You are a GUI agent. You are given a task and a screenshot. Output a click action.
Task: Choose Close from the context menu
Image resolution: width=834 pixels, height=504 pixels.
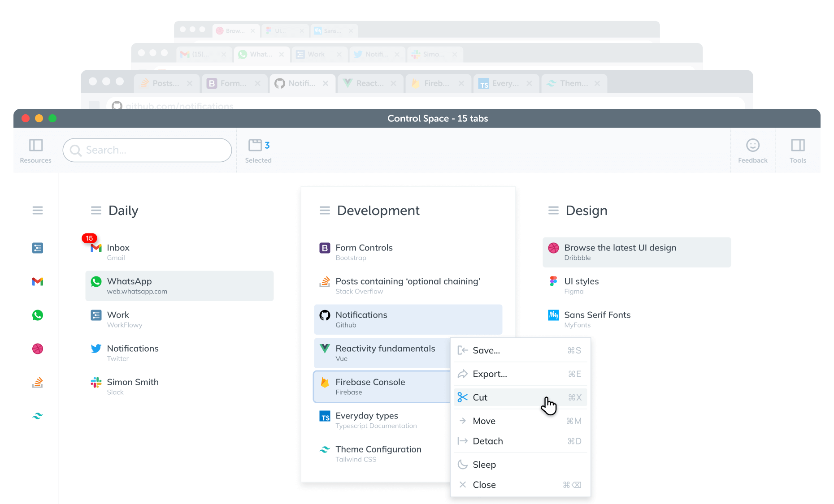[x=520, y=485]
